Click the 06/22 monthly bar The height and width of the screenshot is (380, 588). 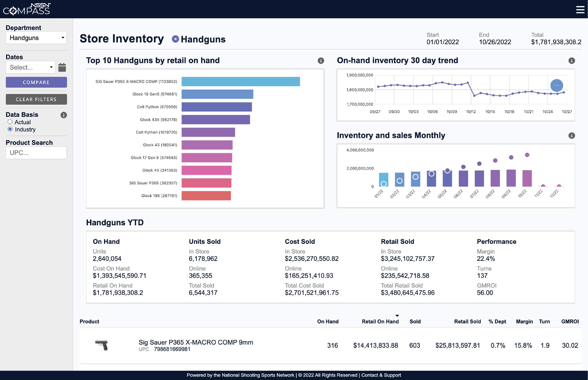tap(463, 179)
